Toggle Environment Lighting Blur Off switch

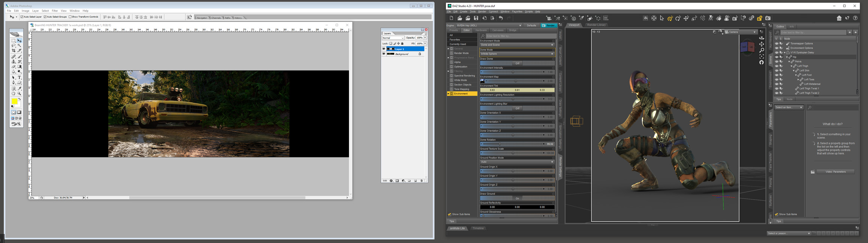click(x=517, y=108)
